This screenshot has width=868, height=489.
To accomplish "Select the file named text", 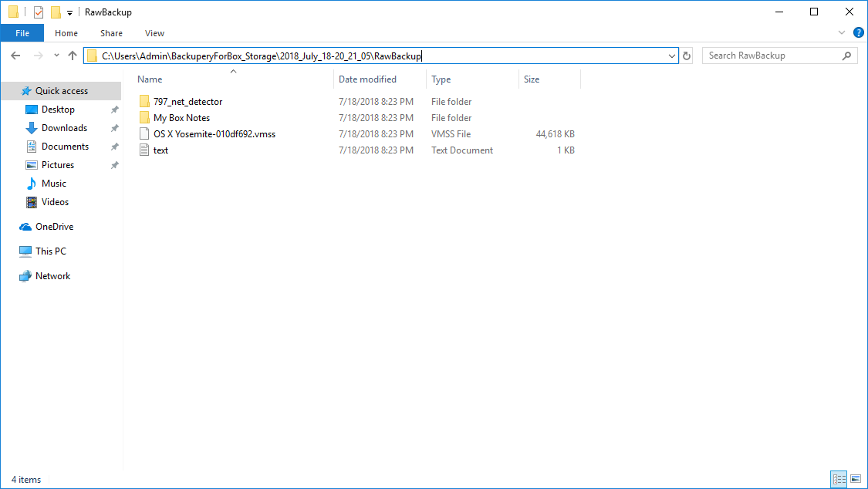I will click(x=160, y=150).
